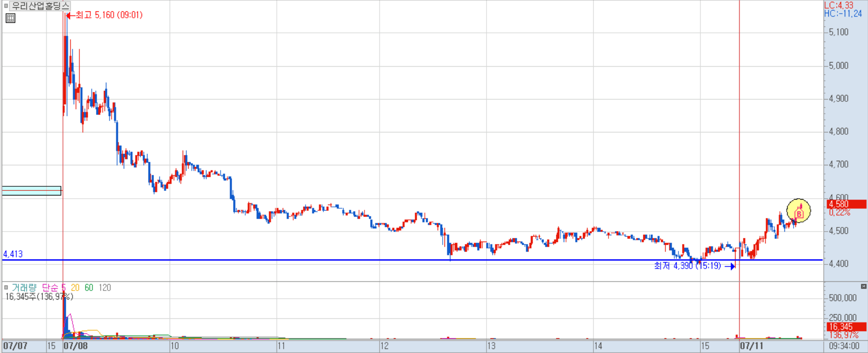Click the red 16,345 volume tag
This screenshot has width=868, height=353.
[x=847, y=327]
